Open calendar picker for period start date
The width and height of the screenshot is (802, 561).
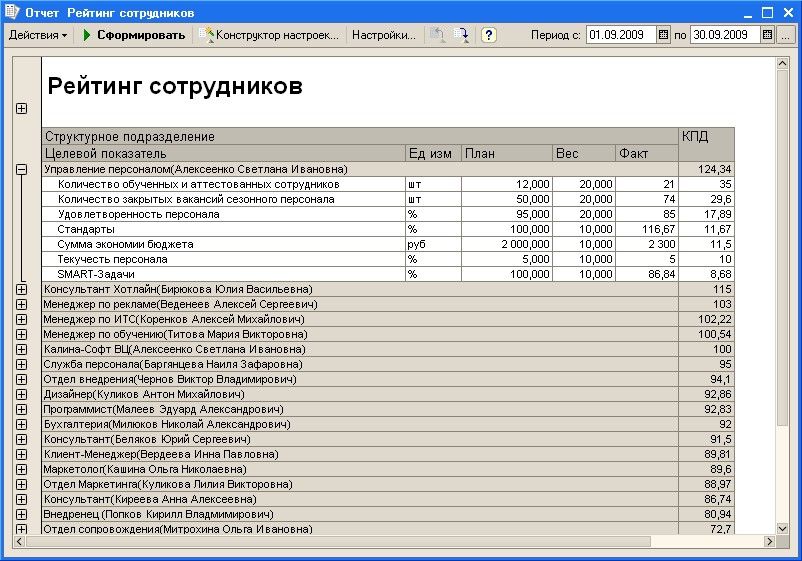coord(663,35)
